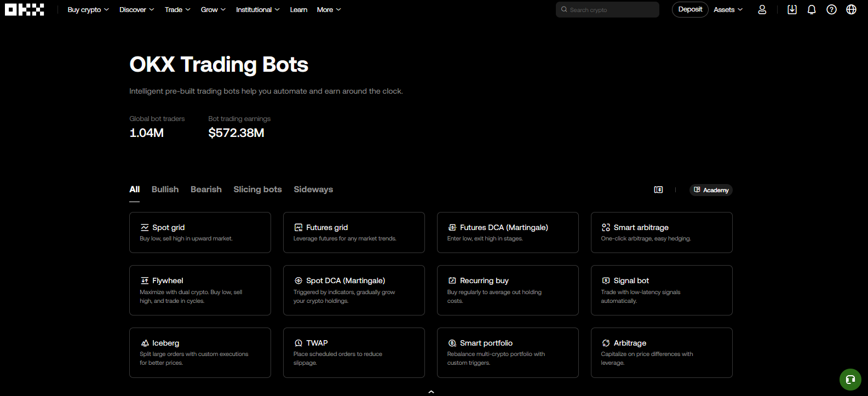868x396 pixels.
Task: Expand the Grow dropdown menu
Action: [x=213, y=10]
